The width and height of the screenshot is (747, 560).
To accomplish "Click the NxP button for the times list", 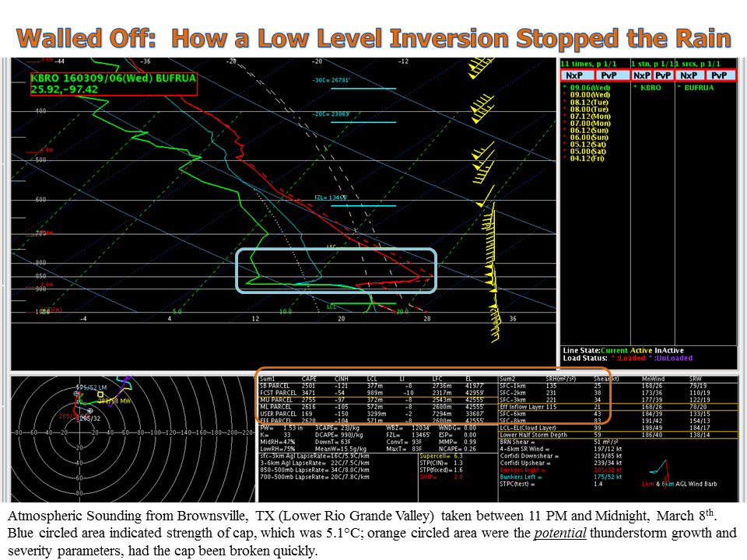I will click(578, 75).
